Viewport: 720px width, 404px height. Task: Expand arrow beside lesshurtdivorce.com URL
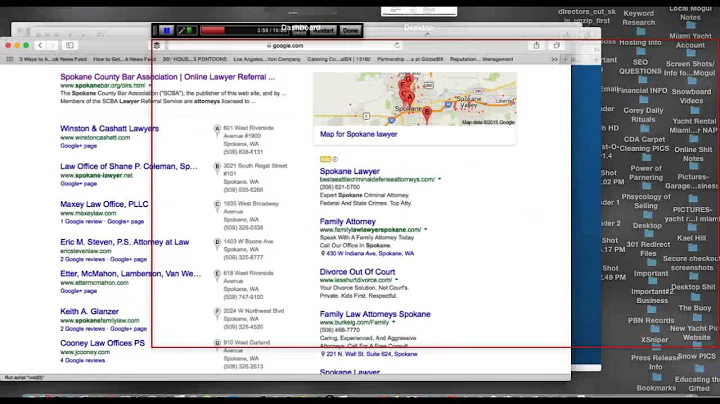tap(397, 280)
